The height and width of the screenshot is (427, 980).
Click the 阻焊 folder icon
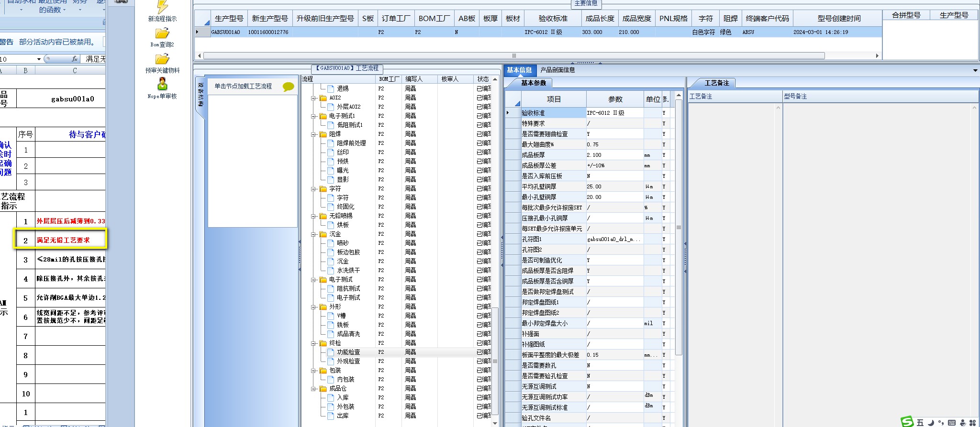point(323,134)
